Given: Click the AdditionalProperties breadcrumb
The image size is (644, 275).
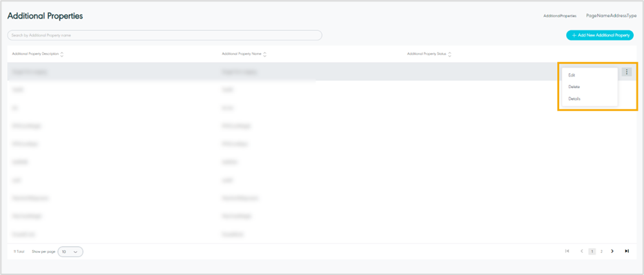Looking at the screenshot, I should pyautogui.click(x=560, y=16).
